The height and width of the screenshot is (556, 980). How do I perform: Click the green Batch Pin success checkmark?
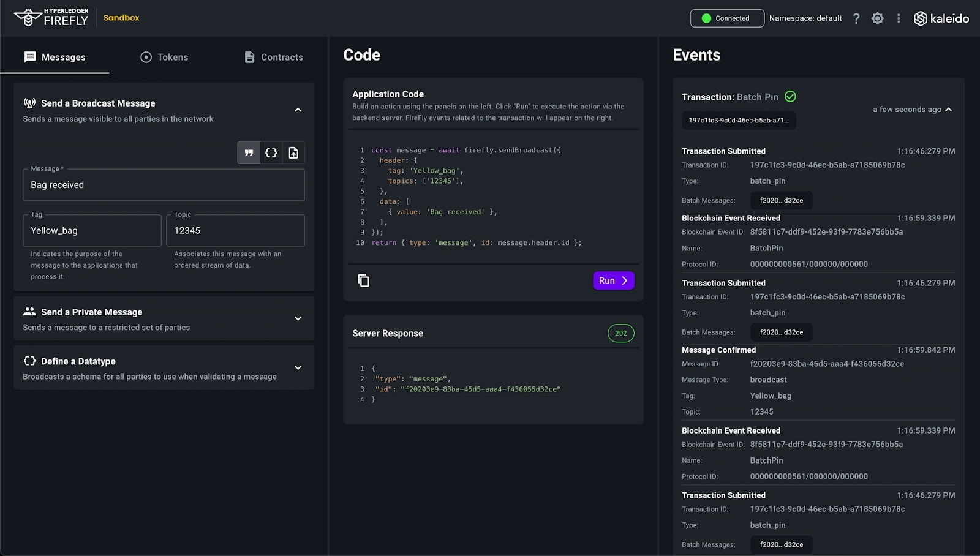(x=790, y=97)
